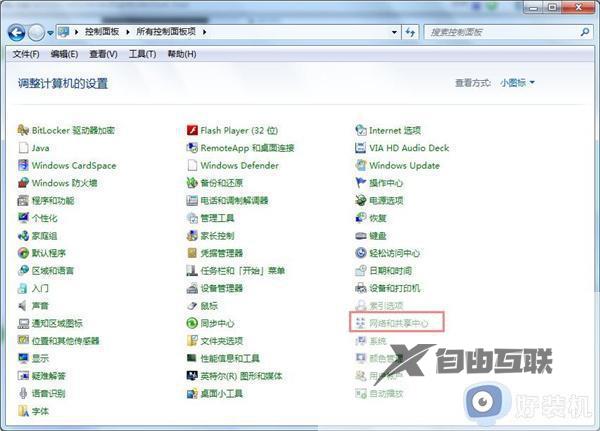600x431 pixels.
Task: Click the 电源选项 icon
Action: pyautogui.click(x=361, y=200)
